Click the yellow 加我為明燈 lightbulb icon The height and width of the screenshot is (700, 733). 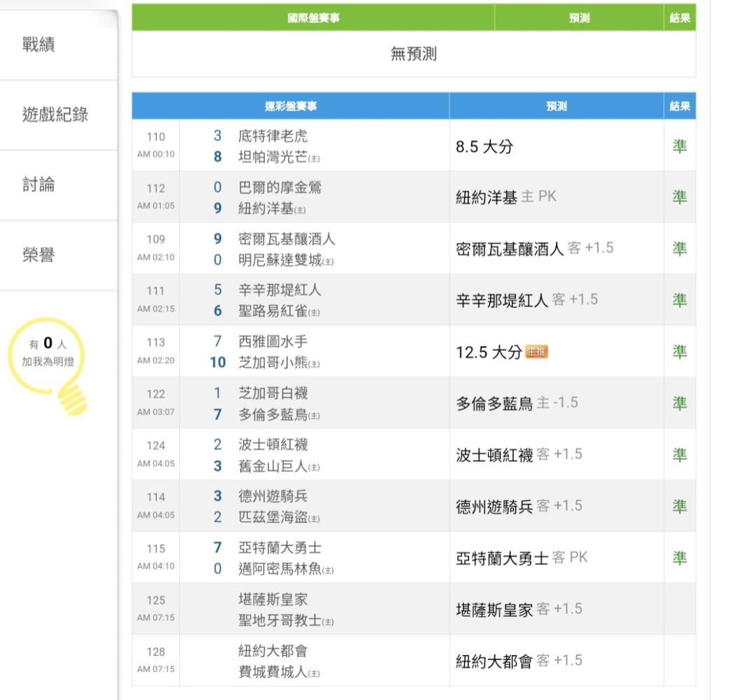[x=48, y=365]
